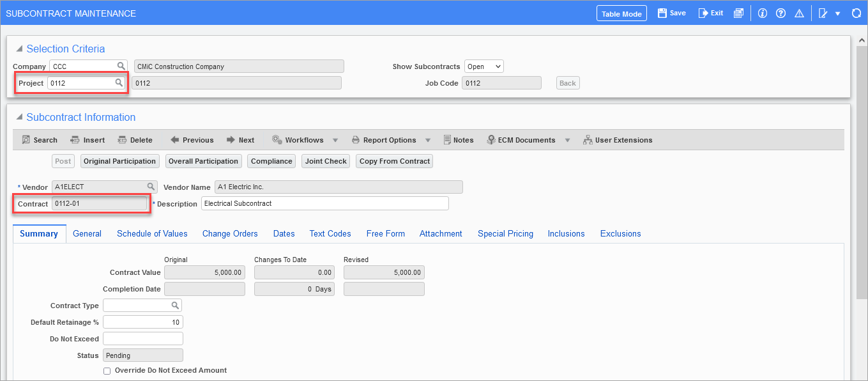The width and height of the screenshot is (868, 381).
Task: Switch to the Dates tab
Action: (x=284, y=233)
